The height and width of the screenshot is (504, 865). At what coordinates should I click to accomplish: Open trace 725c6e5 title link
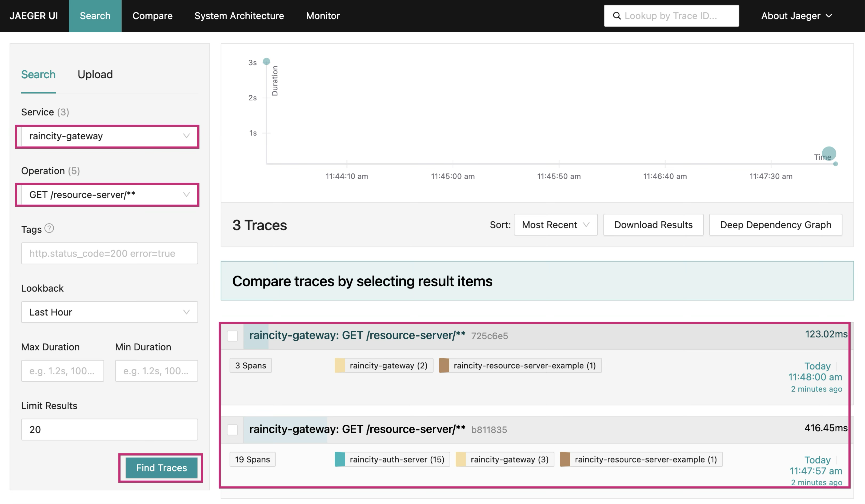(357, 335)
